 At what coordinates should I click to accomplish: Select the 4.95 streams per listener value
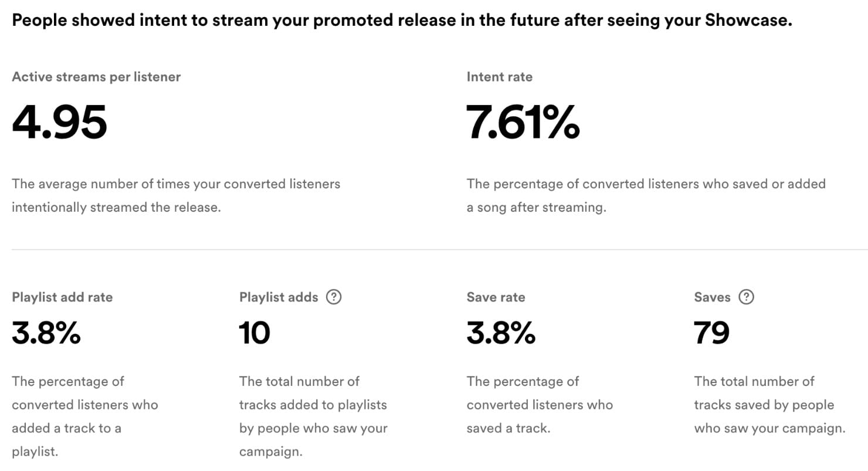(x=59, y=122)
